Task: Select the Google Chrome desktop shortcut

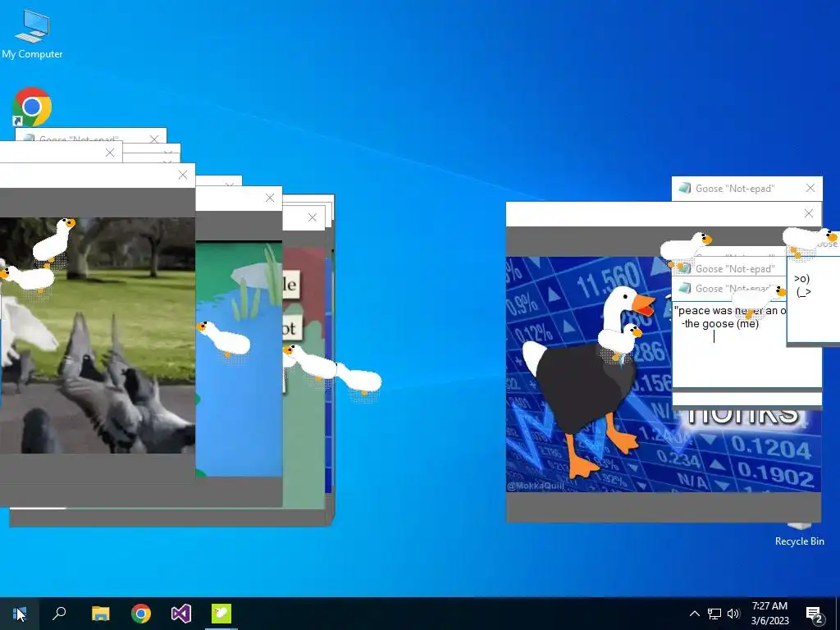Action: (x=32, y=107)
